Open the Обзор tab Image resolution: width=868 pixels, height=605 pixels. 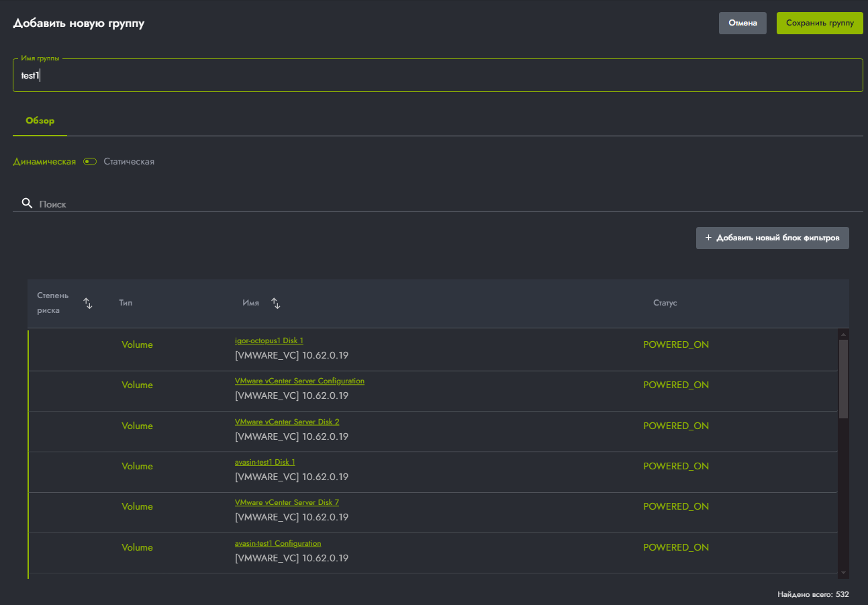(40, 121)
